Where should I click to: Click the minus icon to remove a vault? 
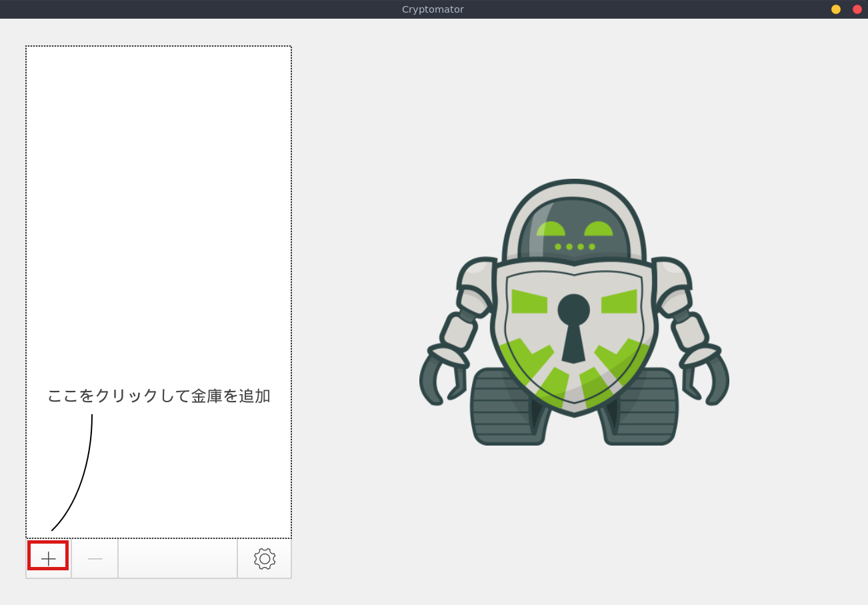pyautogui.click(x=95, y=558)
